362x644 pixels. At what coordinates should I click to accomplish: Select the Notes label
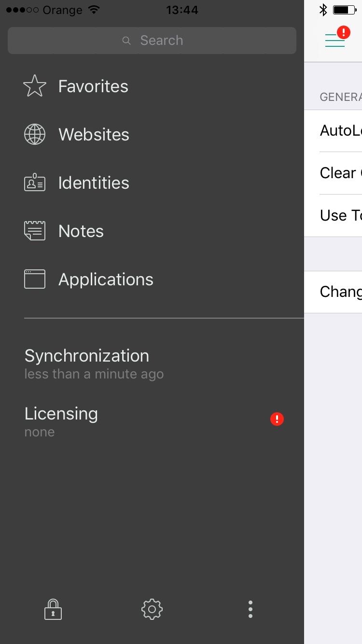[81, 231]
